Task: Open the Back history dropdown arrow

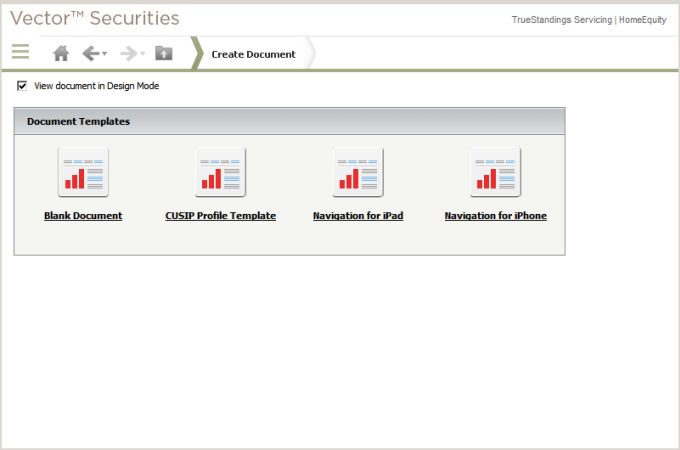Action: pyautogui.click(x=105, y=54)
